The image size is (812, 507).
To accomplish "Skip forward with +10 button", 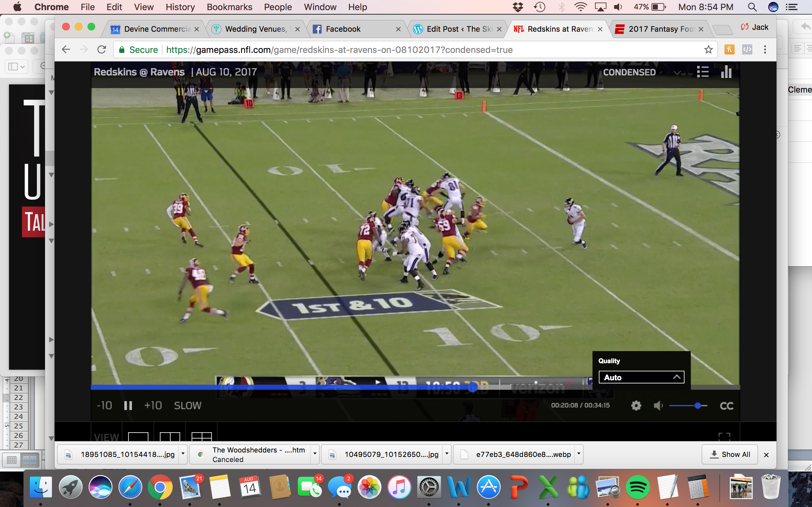I will click(153, 406).
